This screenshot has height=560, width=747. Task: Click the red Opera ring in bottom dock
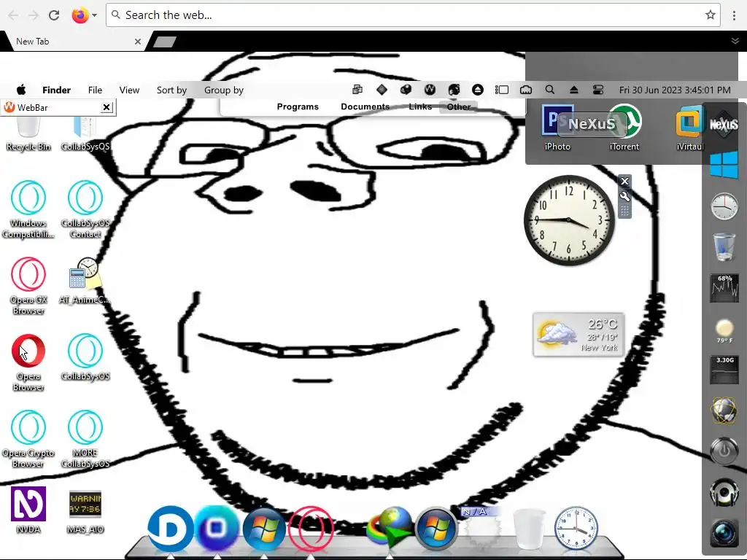coord(311,529)
